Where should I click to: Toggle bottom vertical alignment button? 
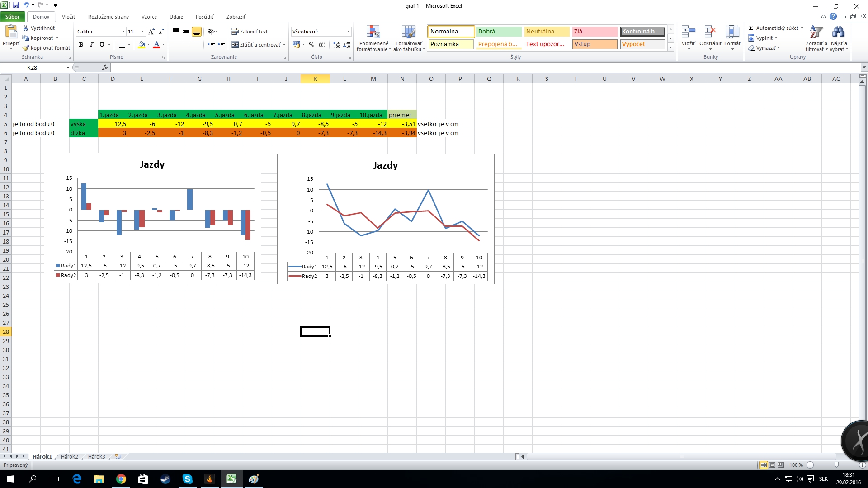pyautogui.click(x=196, y=32)
